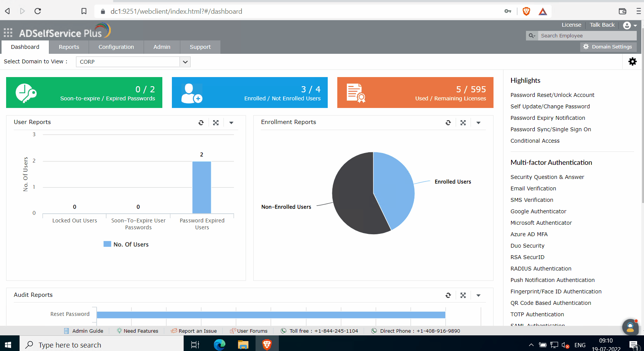Click the taskbar volume speaker icon
This screenshot has height=351, width=644.
[566, 345]
